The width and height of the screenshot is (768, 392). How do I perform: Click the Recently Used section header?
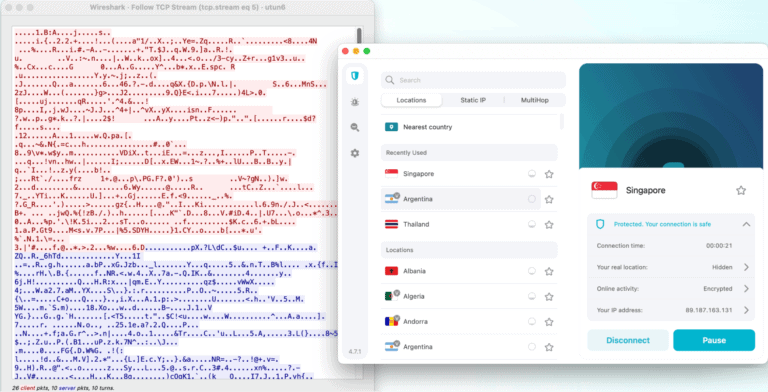point(469,152)
